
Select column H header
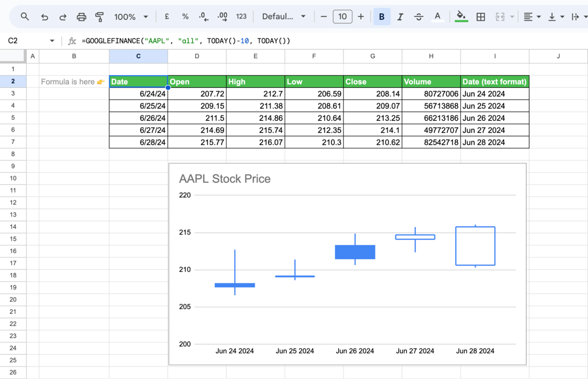point(431,56)
